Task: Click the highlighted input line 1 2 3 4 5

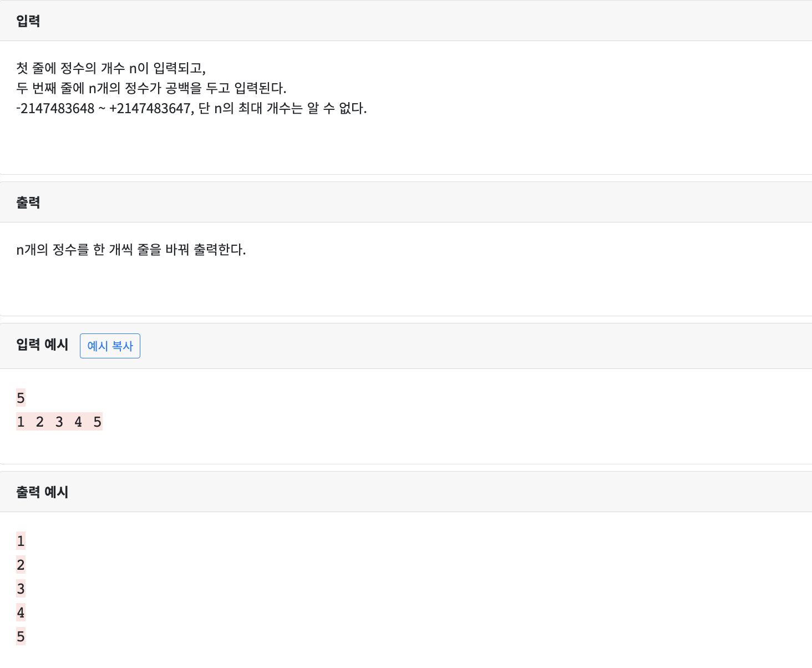Action: [59, 422]
